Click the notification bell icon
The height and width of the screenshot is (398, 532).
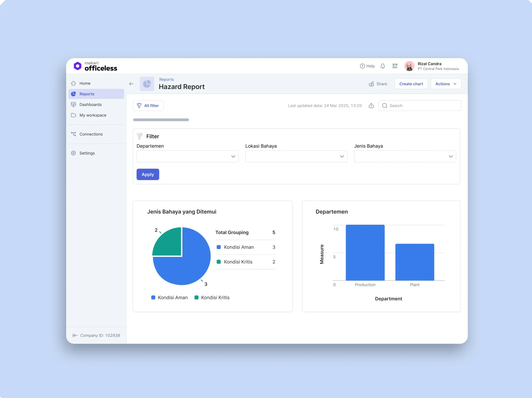(x=383, y=66)
